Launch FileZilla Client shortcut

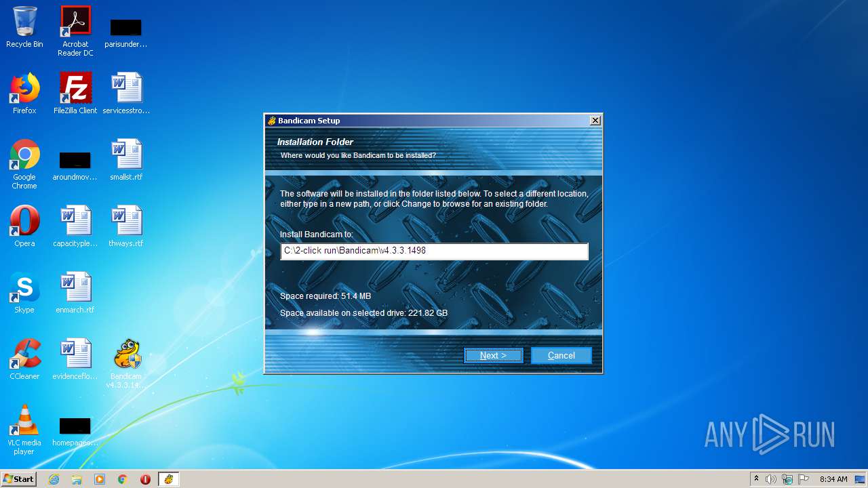[x=75, y=94]
